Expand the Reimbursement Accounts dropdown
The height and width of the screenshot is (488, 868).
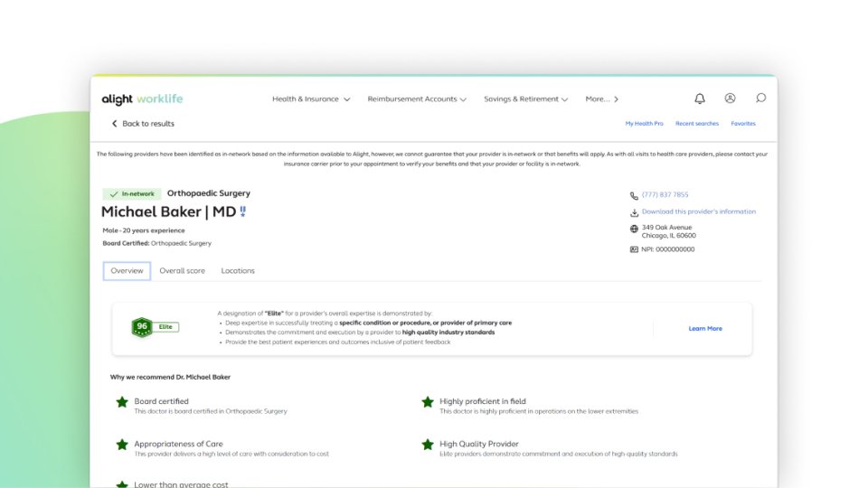tap(417, 99)
